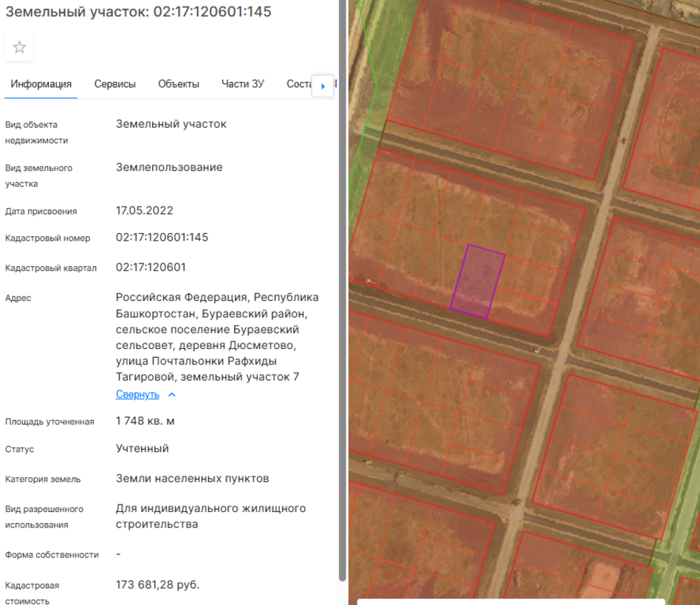Viewport: 700px width, 605px height.
Task: Click the Кадастровый квартал value 02:17:120601
Action: pyautogui.click(x=151, y=267)
